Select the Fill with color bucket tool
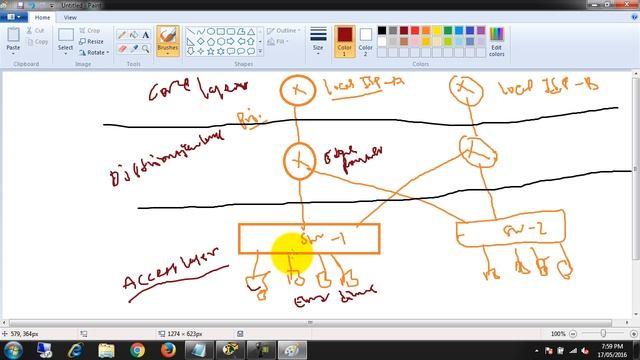This screenshot has height=360, width=640. [133, 35]
